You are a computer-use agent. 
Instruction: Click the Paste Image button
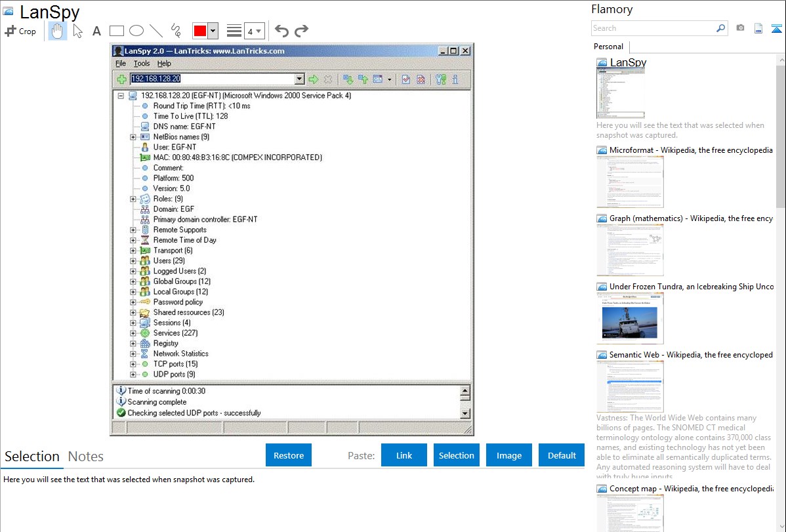click(x=508, y=455)
